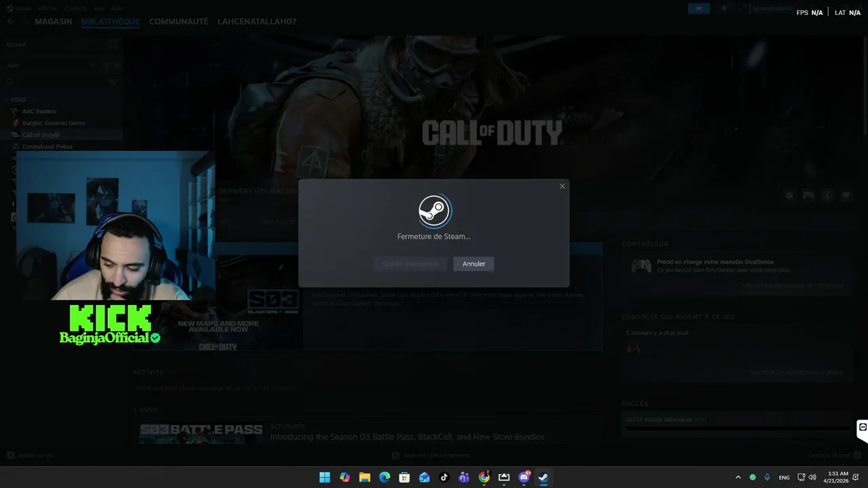The image size is (868, 488).
Task: Switch to the library grid collections view
Action: 113,45
